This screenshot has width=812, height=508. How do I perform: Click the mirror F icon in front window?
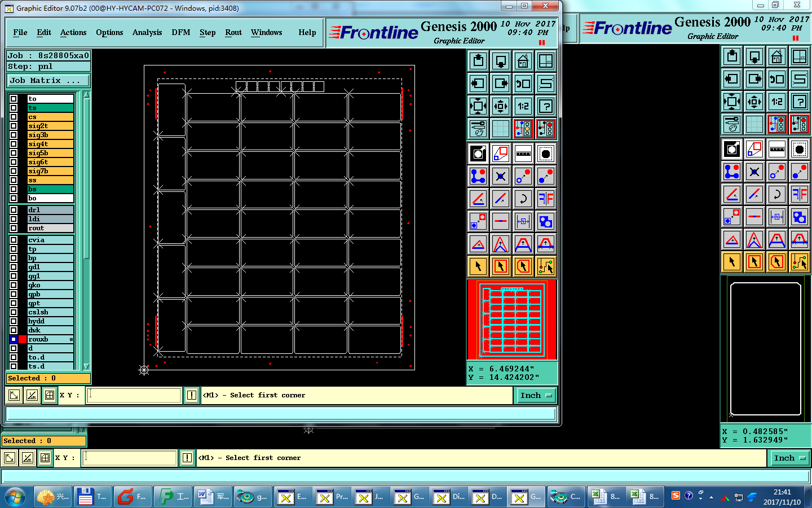tap(546, 198)
